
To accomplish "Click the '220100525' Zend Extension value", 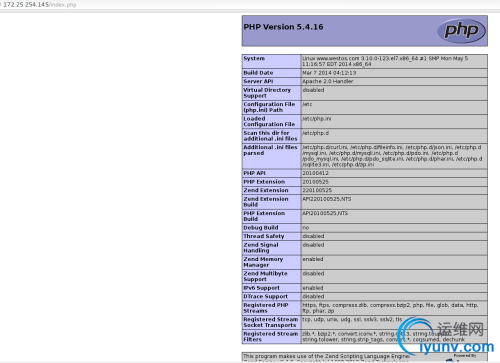I will tap(317, 190).
